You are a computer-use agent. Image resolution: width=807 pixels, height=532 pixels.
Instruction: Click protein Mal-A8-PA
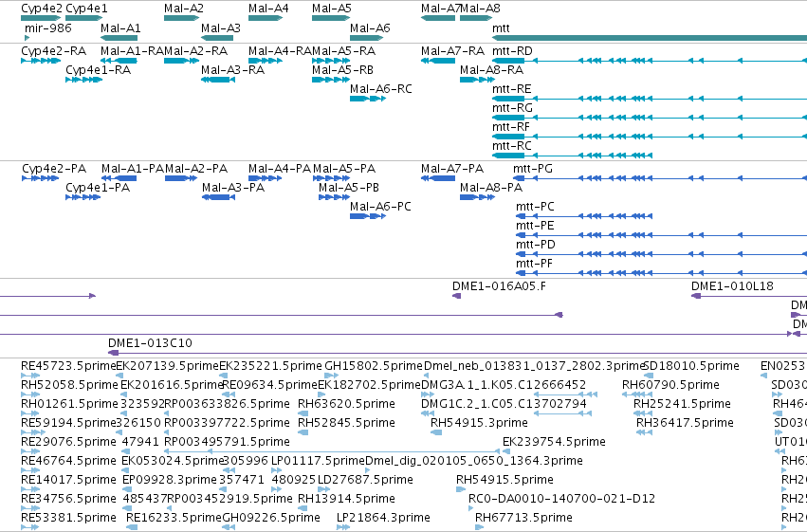pyautogui.click(x=478, y=197)
